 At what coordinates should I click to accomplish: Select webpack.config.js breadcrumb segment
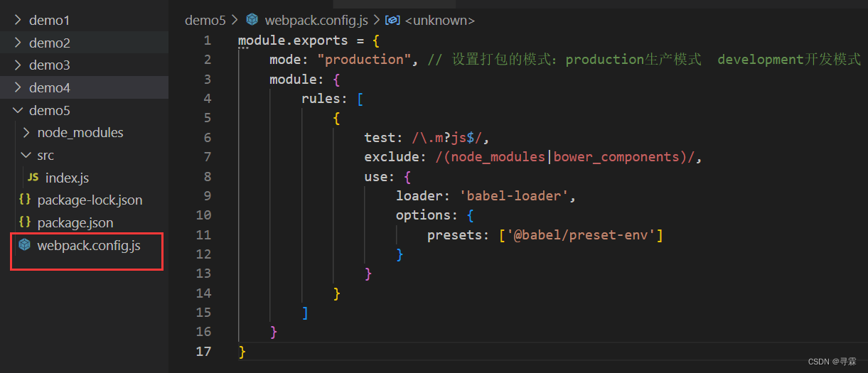(x=316, y=21)
